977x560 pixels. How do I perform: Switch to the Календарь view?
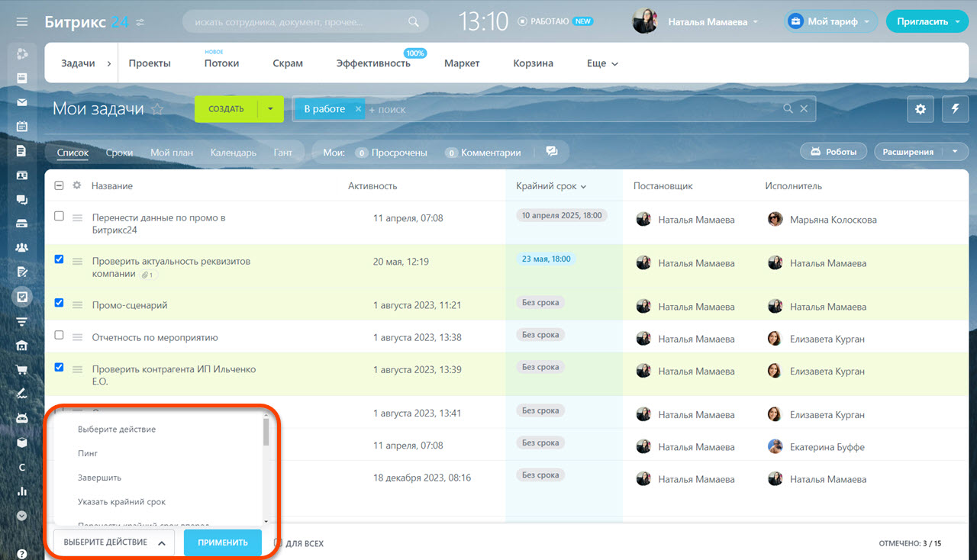point(234,153)
